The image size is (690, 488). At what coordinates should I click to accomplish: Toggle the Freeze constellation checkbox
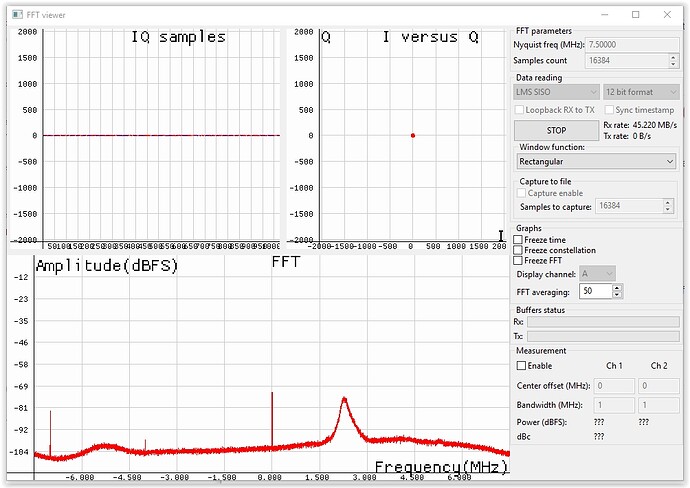pos(518,250)
